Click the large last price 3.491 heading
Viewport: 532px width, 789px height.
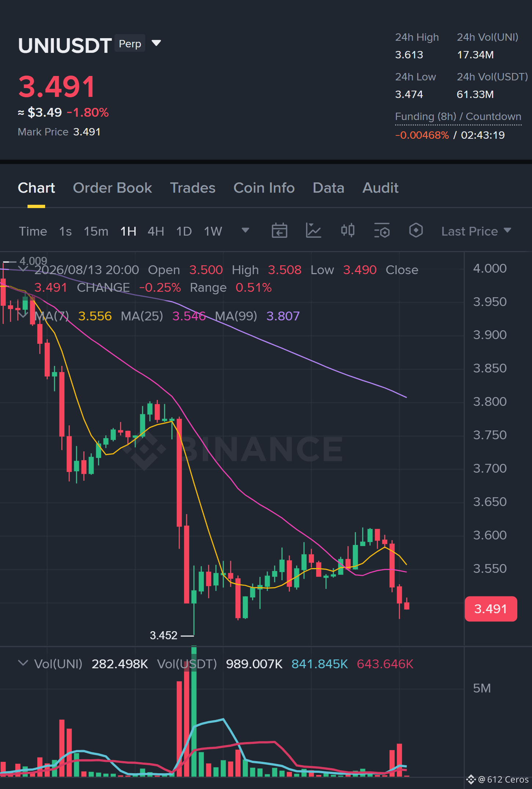(57, 87)
